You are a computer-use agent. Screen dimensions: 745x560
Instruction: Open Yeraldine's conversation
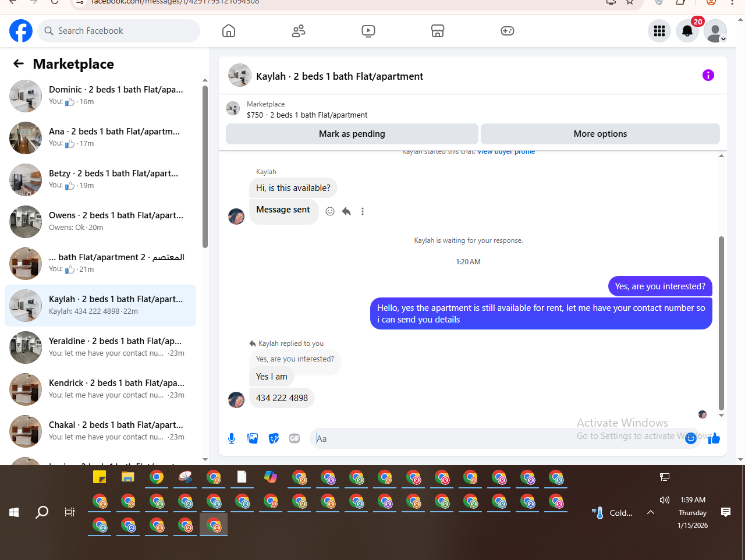point(100,348)
